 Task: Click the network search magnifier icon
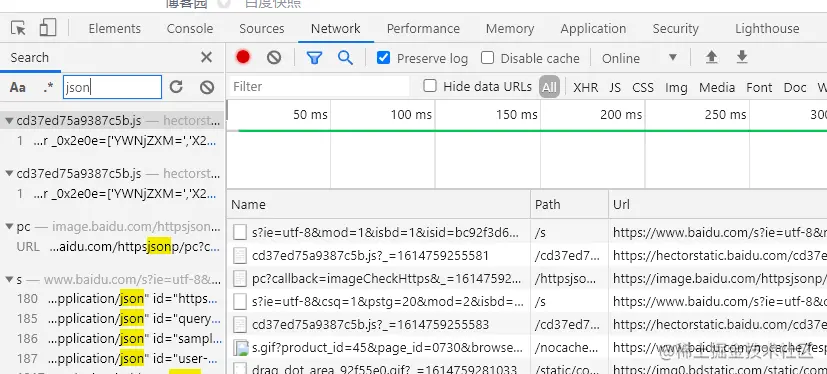[x=345, y=57]
